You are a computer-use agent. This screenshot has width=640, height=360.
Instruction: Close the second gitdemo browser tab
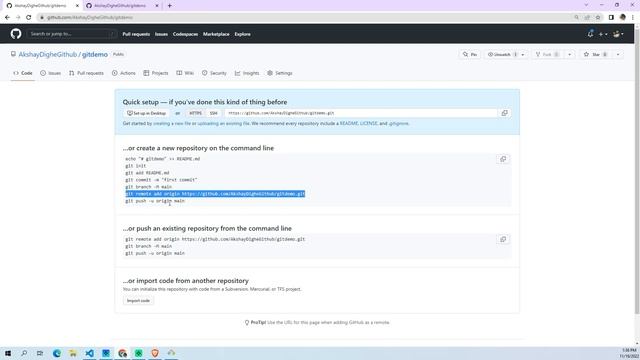(157, 6)
